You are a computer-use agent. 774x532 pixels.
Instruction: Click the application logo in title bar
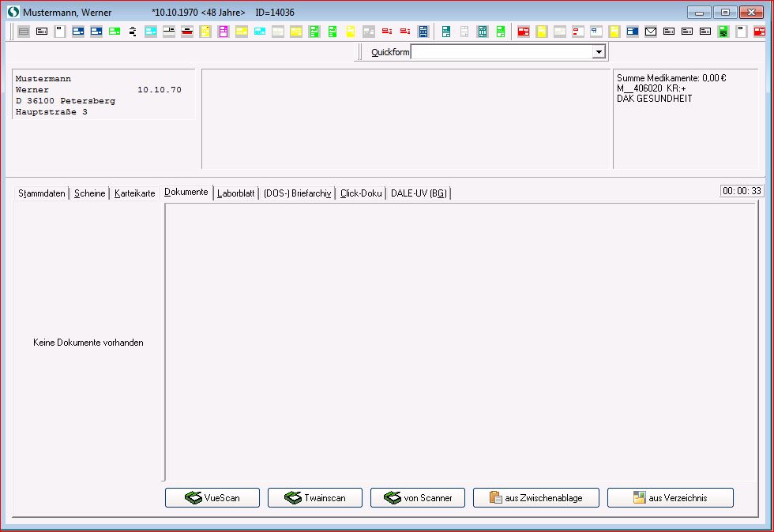13,13
